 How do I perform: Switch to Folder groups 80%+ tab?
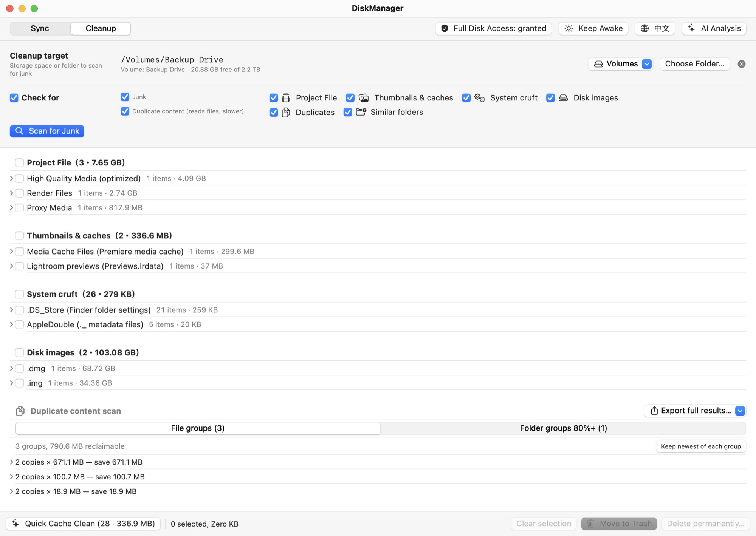tap(563, 428)
